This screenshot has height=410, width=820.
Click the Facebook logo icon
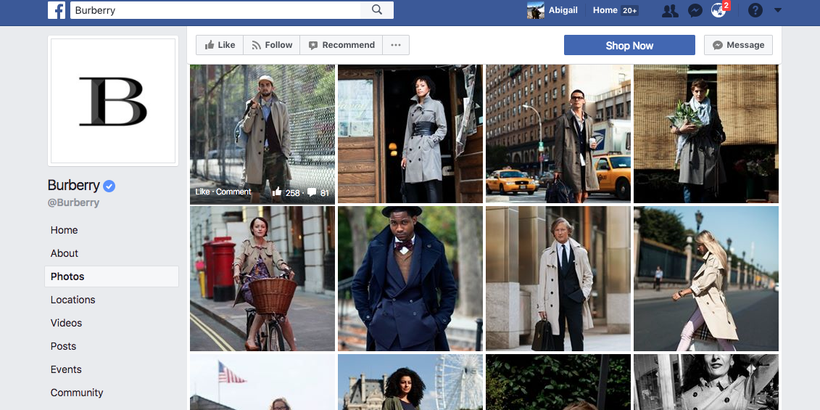(56, 10)
